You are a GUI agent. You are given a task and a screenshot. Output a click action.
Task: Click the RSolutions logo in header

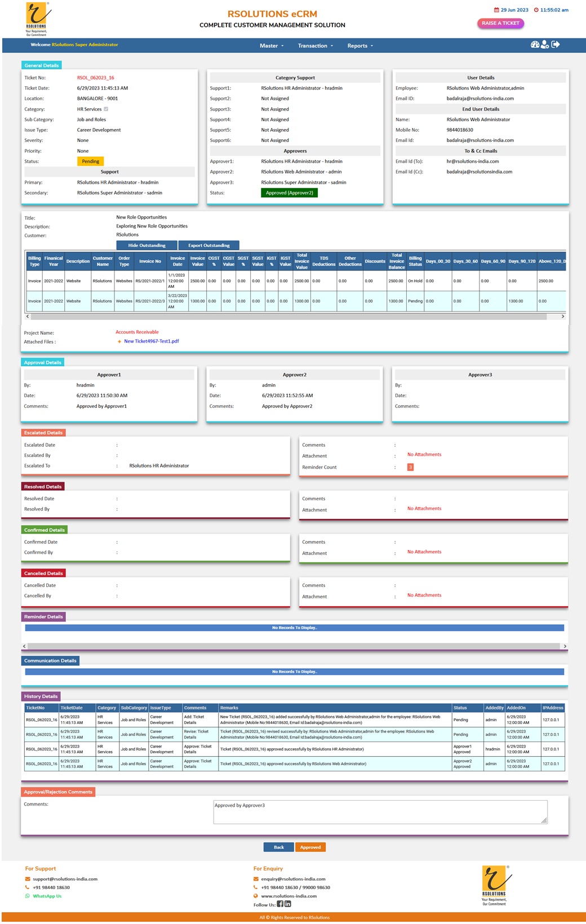pos(37,19)
